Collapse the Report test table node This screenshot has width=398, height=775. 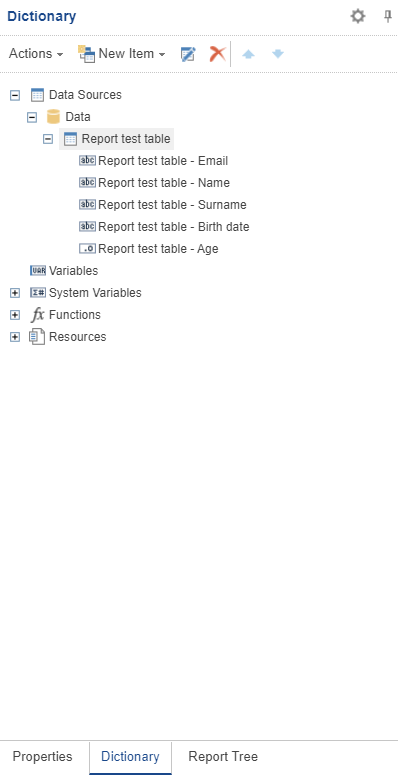click(48, 139)
